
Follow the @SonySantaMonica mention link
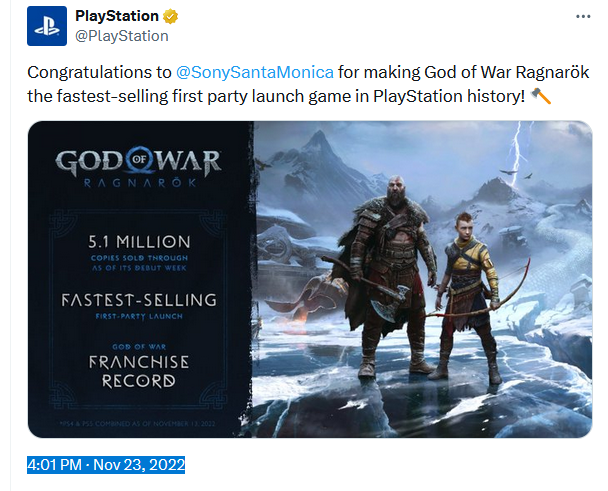tap(254, 73)
